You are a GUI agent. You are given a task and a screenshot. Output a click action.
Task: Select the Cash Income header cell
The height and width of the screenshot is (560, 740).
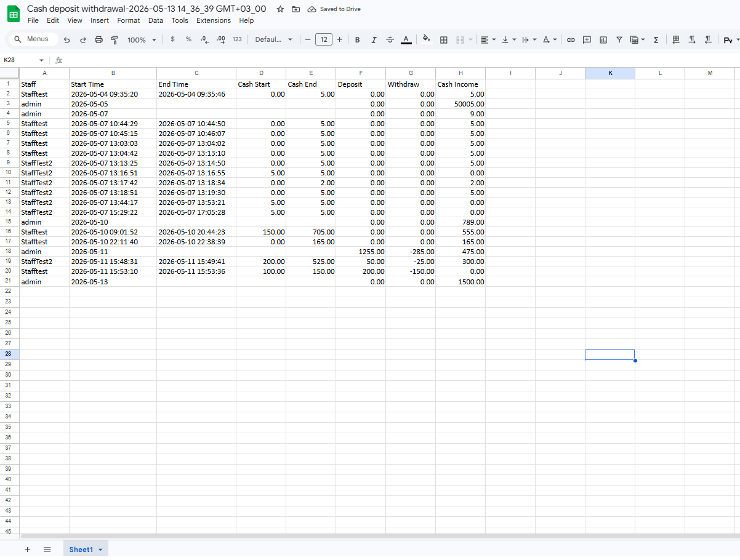click(x=460, y=84)
